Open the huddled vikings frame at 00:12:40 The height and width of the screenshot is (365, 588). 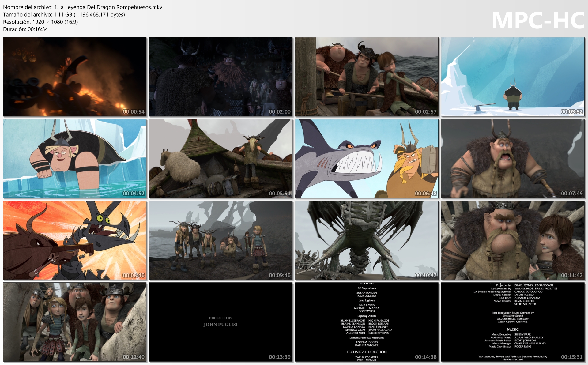tap(75, 322)
